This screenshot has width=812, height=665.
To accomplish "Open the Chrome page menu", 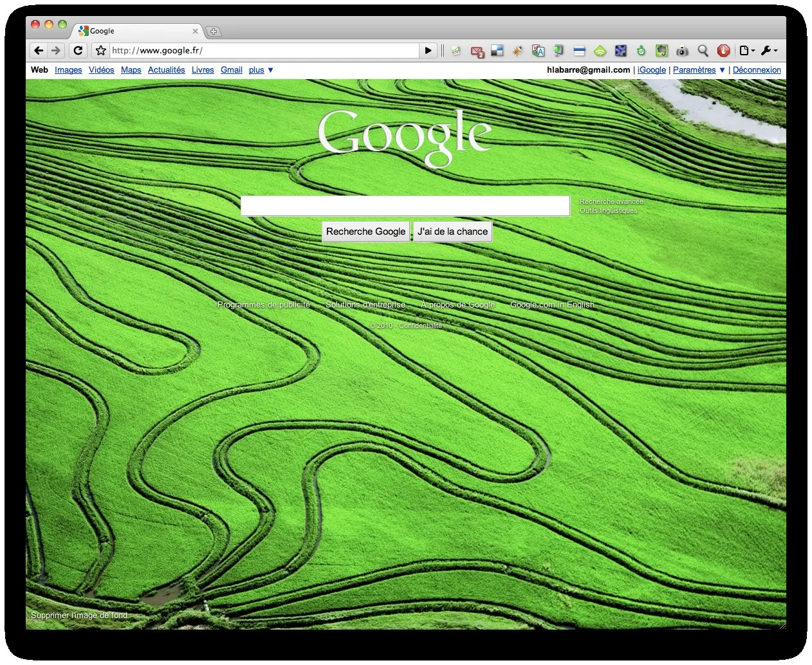I will [x=746, y=50].
